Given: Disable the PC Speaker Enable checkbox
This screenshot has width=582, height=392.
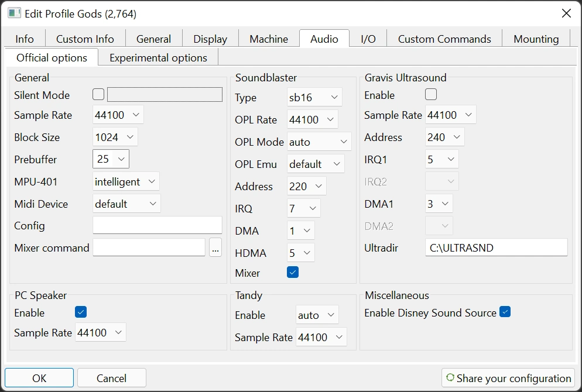Looking at the screenshot, I should pyautogui.click(x=81, y=312).
